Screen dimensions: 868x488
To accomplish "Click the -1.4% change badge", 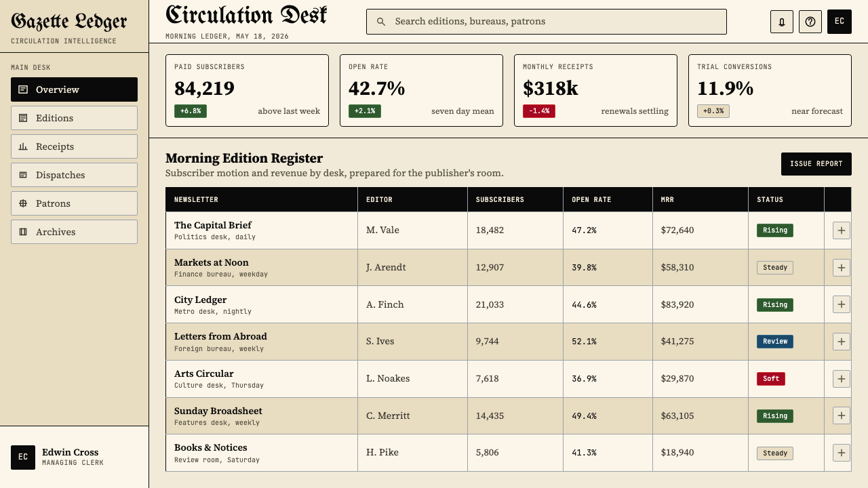I will [539, 111].
